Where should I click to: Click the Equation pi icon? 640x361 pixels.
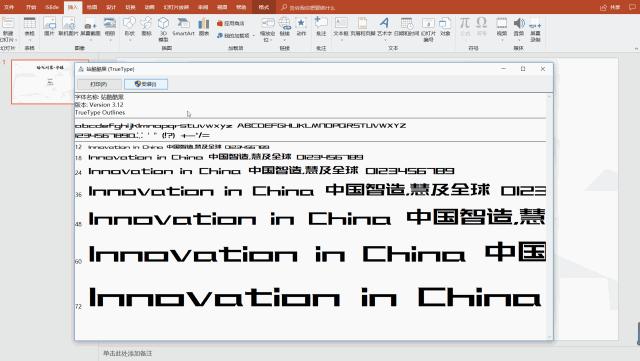coord(464,22)
